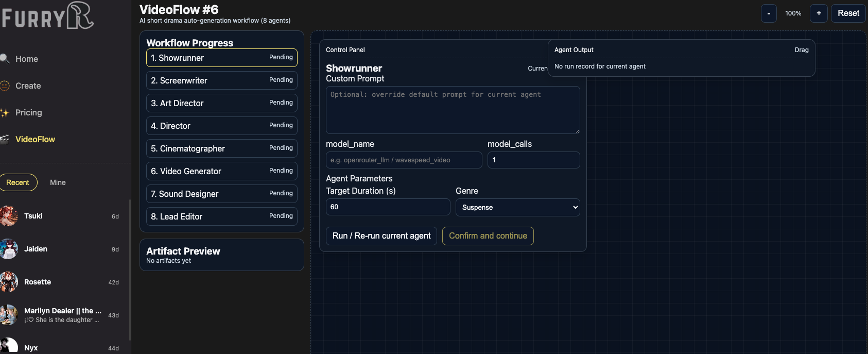This screenshot has width=868, height=354.
Task: Click the 100% zoom level label
Action: 793,13
